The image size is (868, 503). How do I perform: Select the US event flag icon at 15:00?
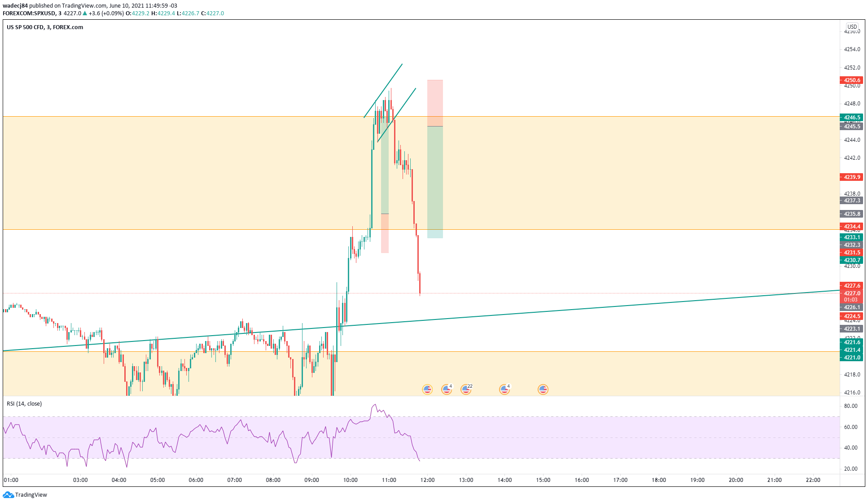pos(543,389)
